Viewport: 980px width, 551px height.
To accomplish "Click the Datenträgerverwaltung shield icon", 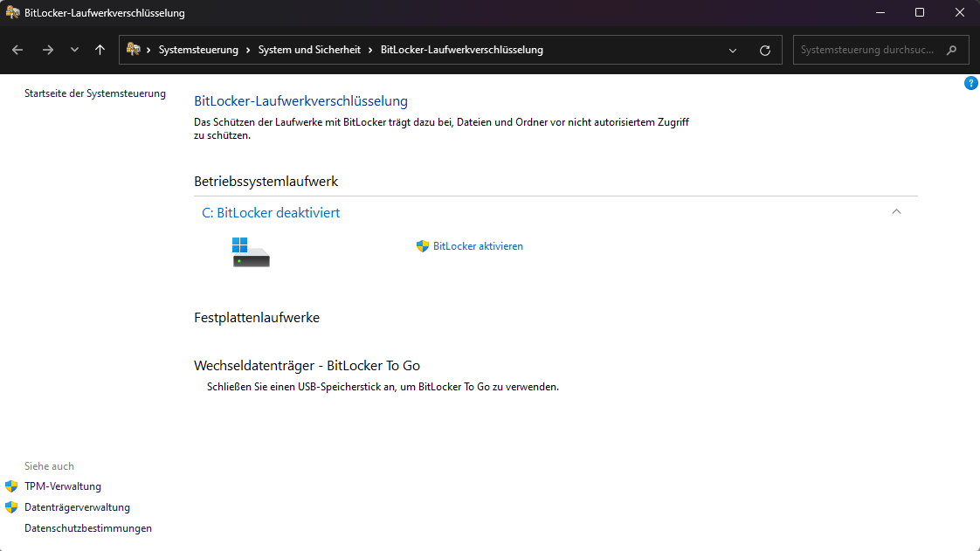I will tap(11, 507).
